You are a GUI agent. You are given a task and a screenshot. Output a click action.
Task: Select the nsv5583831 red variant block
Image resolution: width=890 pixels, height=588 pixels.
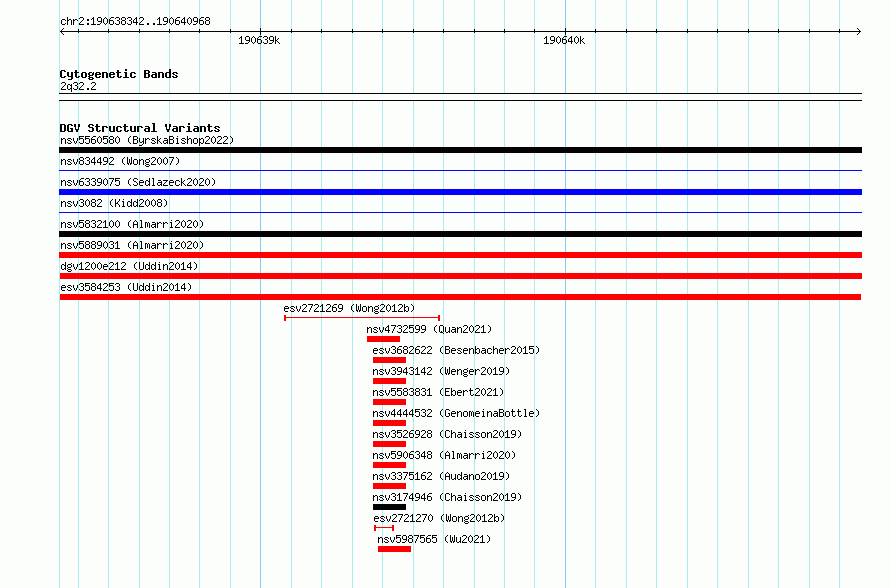point(389,402)
